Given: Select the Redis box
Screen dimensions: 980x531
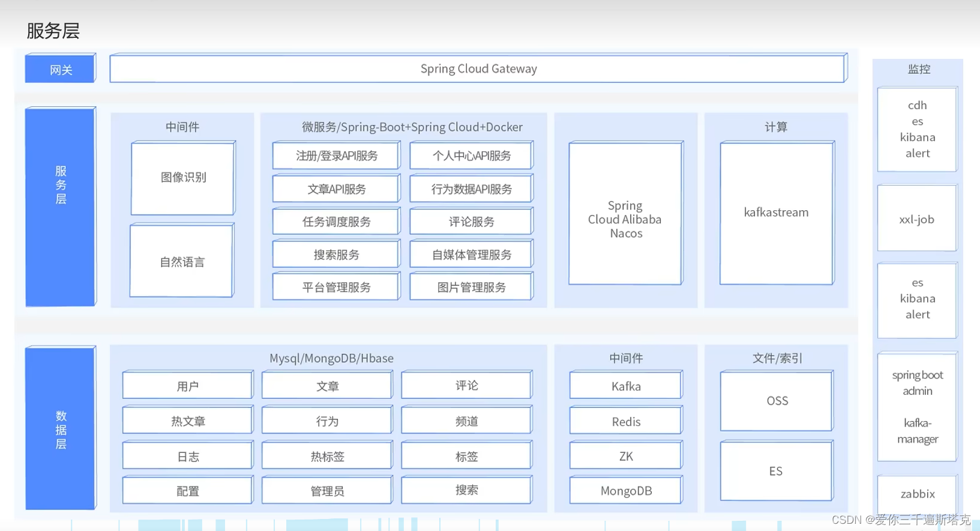Looking at the screenshot, I should [x=626, y=420].
